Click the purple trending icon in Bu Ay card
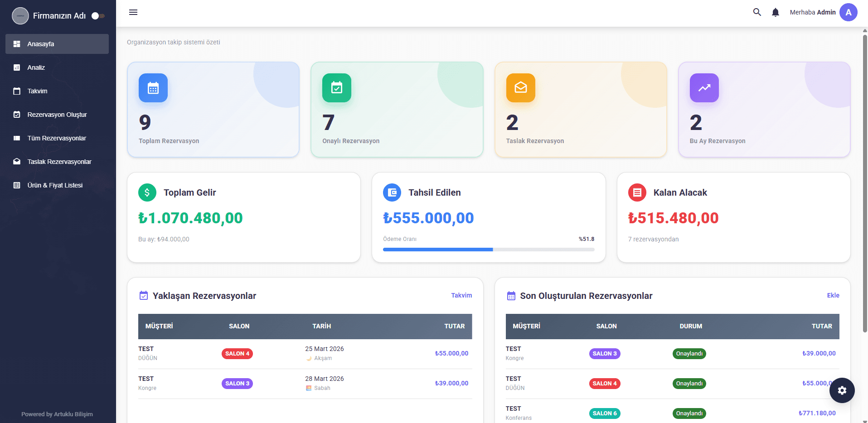Viewport: 868px width, 423px height. point(704,88)
